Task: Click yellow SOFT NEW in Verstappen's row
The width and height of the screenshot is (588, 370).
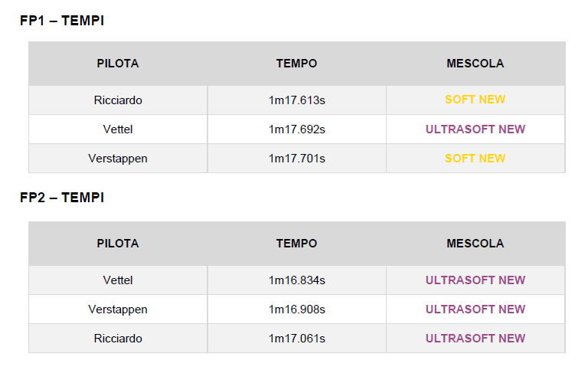Action: (x=475, y=159)
